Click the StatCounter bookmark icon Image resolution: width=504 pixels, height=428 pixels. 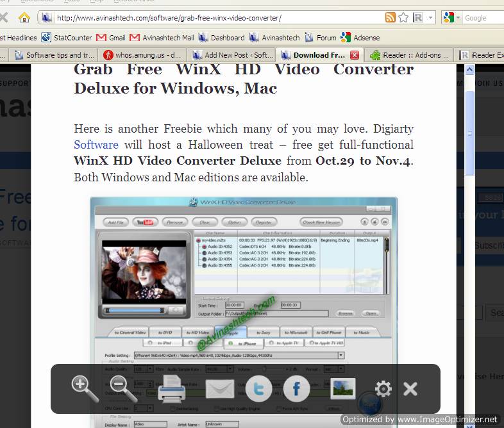click(x=46, y=37)
